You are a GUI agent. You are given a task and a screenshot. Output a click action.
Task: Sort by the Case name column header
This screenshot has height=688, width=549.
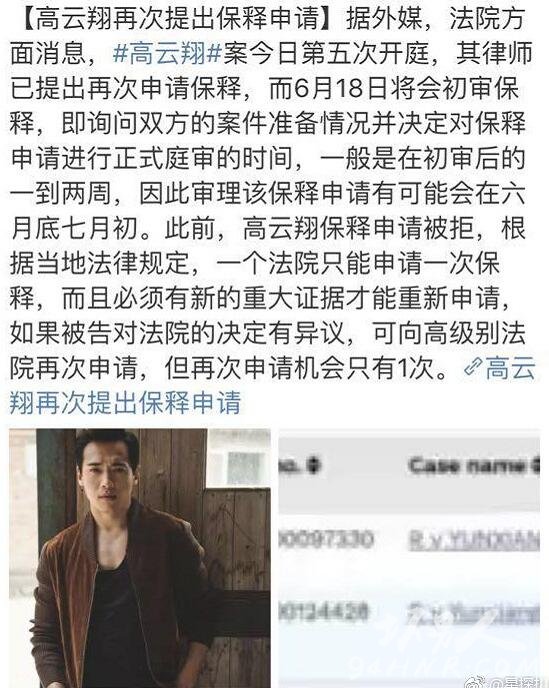pyautogui.click(x=468, y=465)
